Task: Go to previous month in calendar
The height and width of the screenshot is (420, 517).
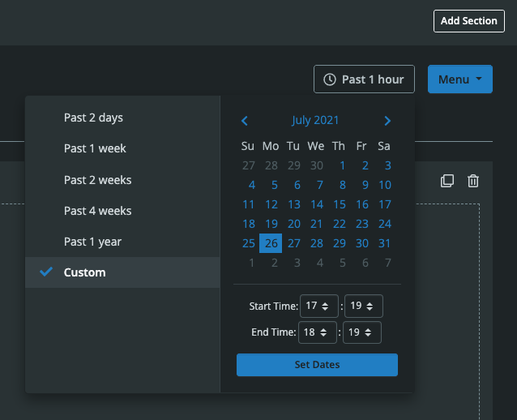Action: tap(245, 121)
